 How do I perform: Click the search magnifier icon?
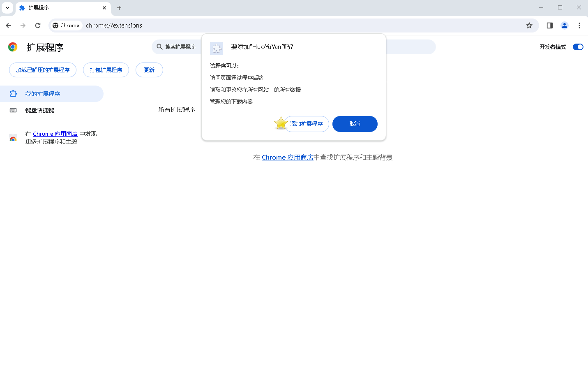tap(160, 47)
